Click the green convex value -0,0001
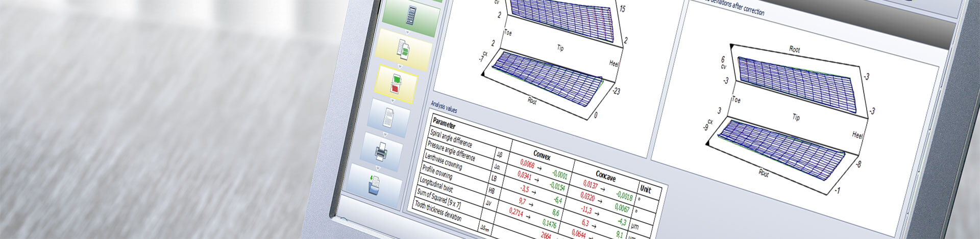The width and height of the screenshot is (980, 239). point(559,175)
